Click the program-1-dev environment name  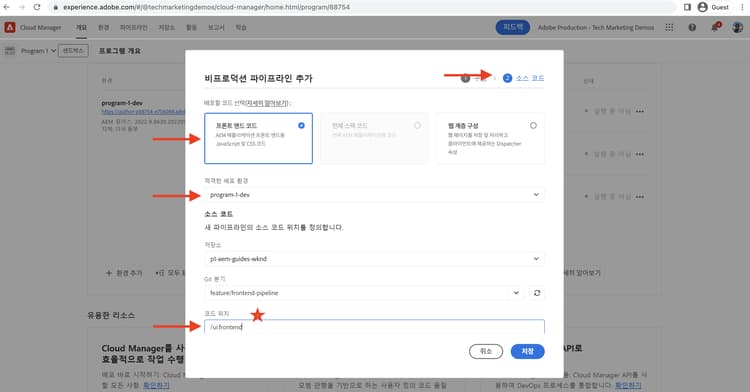click(x=122, y=103)
